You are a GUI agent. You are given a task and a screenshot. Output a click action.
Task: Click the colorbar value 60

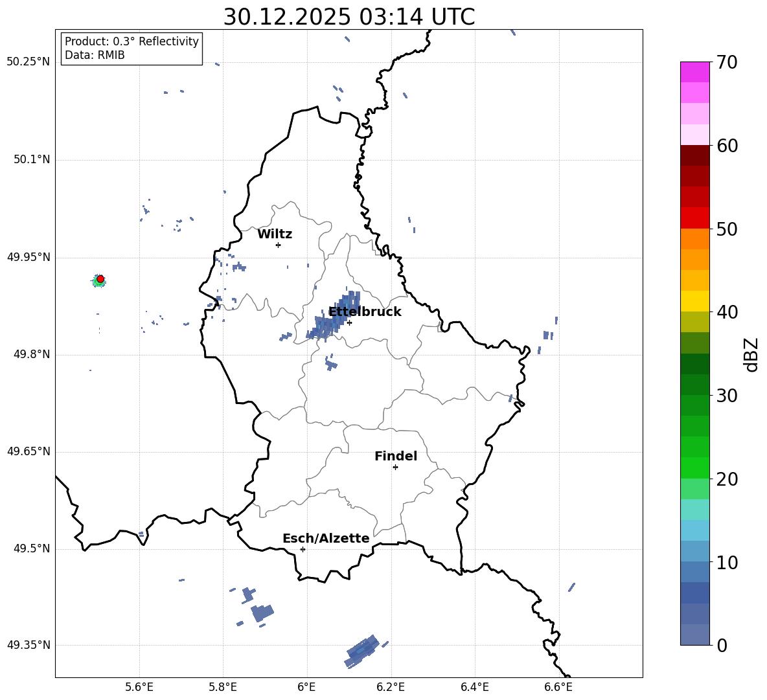click(x=727, y=146)
